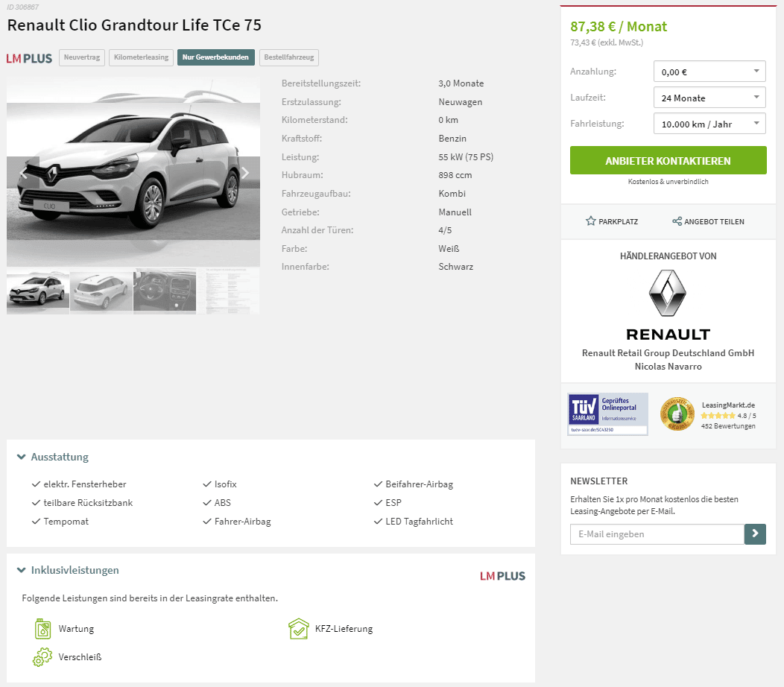Open the Anzahlung dropdown

(709, 72)
